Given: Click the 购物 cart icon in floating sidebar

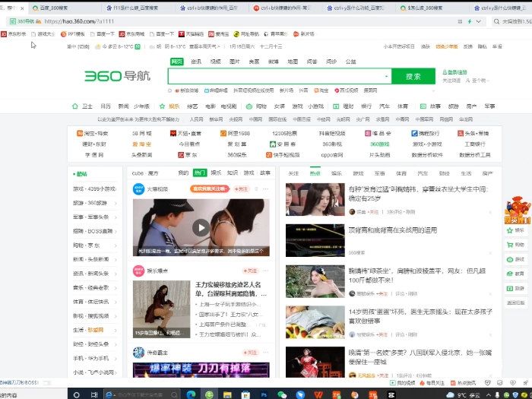Looking at the screenshot, I should click(x=510, y=245).
